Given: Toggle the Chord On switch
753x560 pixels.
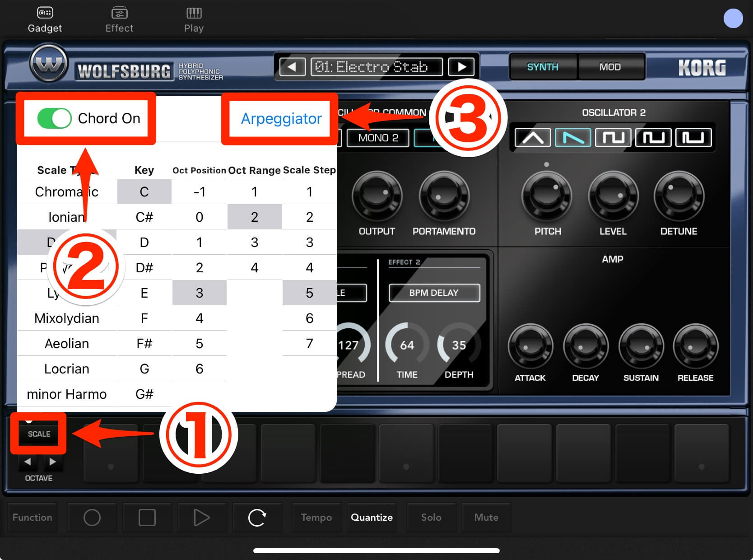Looking at the screenshot, I should (x=54, y=118).
